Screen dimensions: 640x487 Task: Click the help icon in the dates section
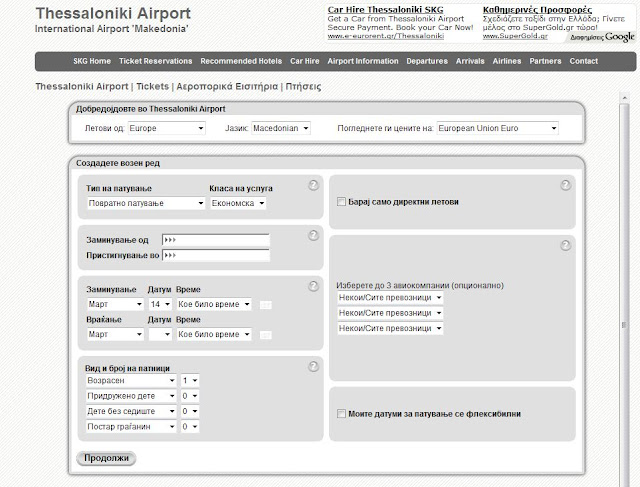314,286
